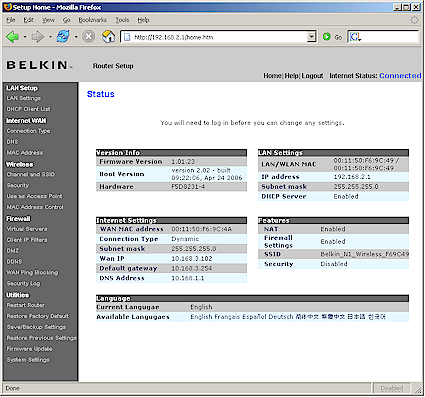Screen dimensions: 425x397
Task: Open Virtual Servers page
Action: (27, 229)
